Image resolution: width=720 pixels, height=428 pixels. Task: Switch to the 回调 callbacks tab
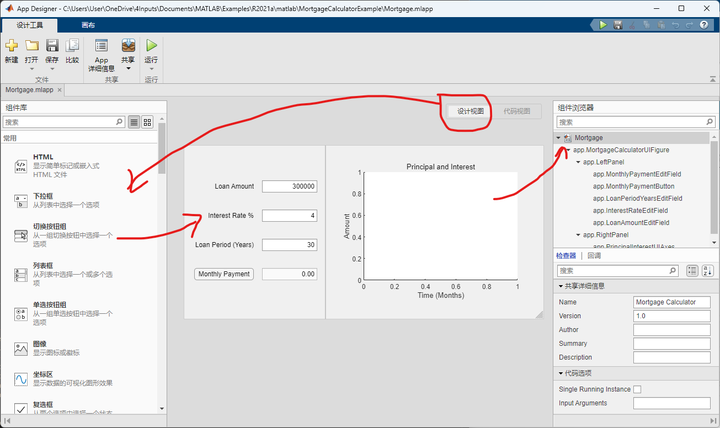pyautogui.click(x=594, y=256)
